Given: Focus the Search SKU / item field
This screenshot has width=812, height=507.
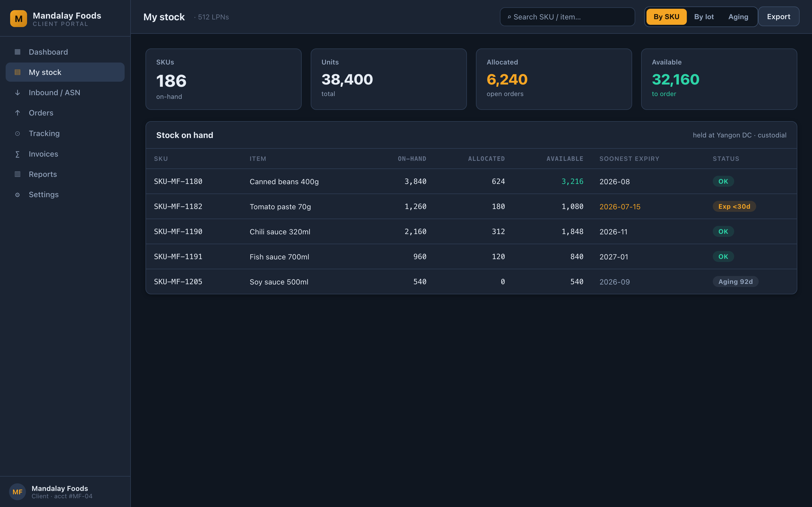Looking at the screenshot, I should click(x=567, y=17).
